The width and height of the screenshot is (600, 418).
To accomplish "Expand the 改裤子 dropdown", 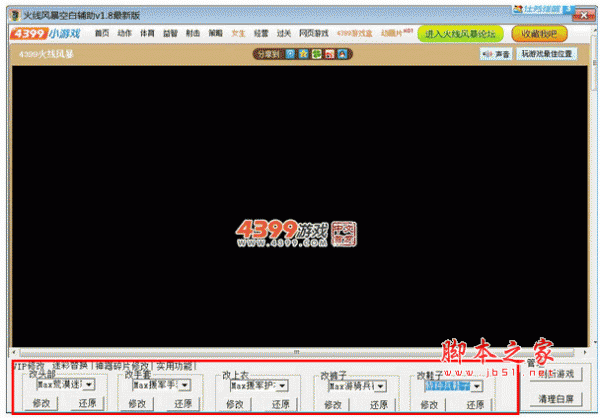I will coord(380,386).
